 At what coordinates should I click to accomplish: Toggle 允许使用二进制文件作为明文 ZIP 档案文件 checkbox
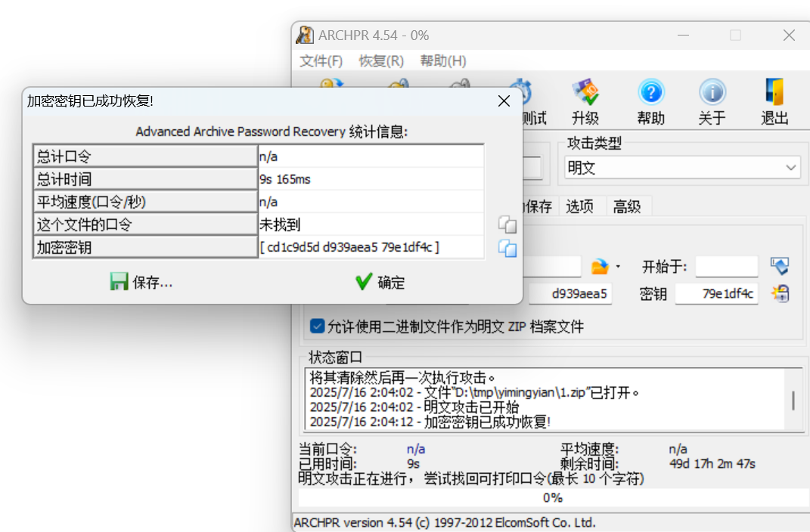point(317,326)
